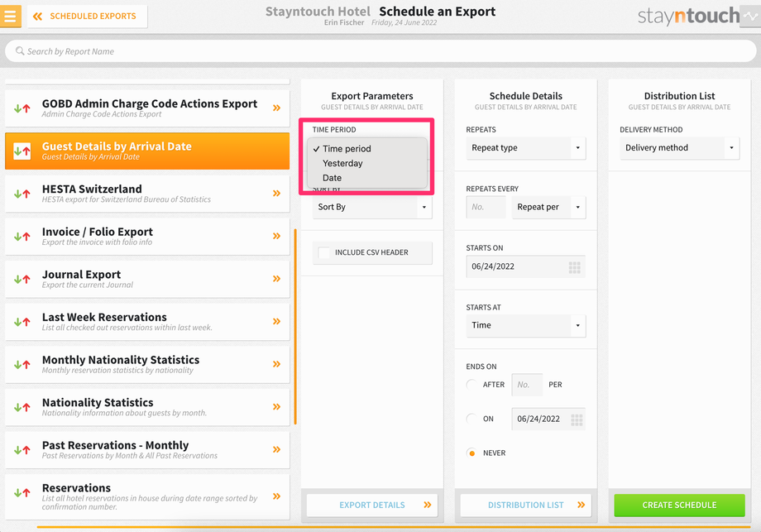This screenshot has height=532, width=761.
Task: Open the hamburger menu icon
Action: point(10,16)
